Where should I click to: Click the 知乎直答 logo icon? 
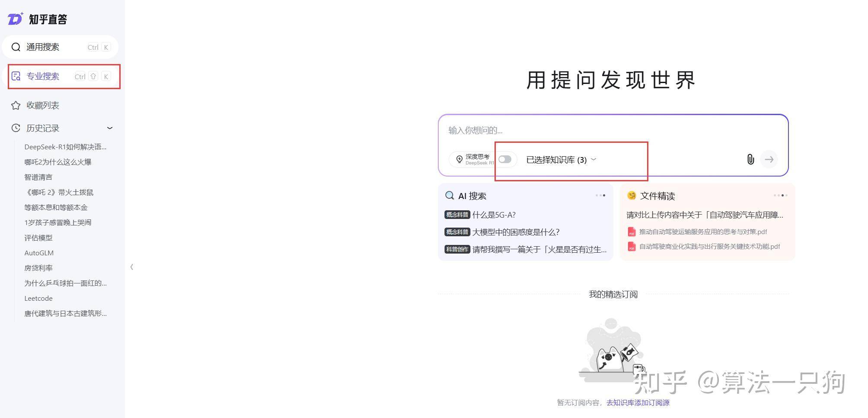click(15, 19)
